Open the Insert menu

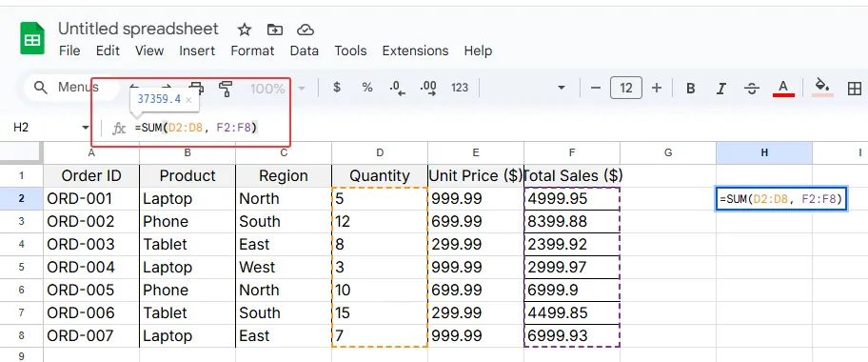tap(197, 51)
